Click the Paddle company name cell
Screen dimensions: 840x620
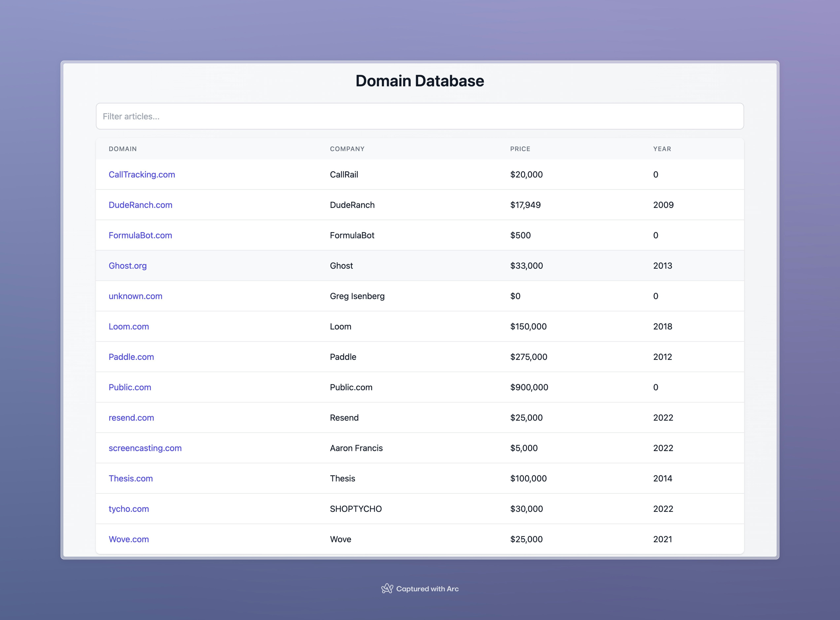click(x=343, y=357)
